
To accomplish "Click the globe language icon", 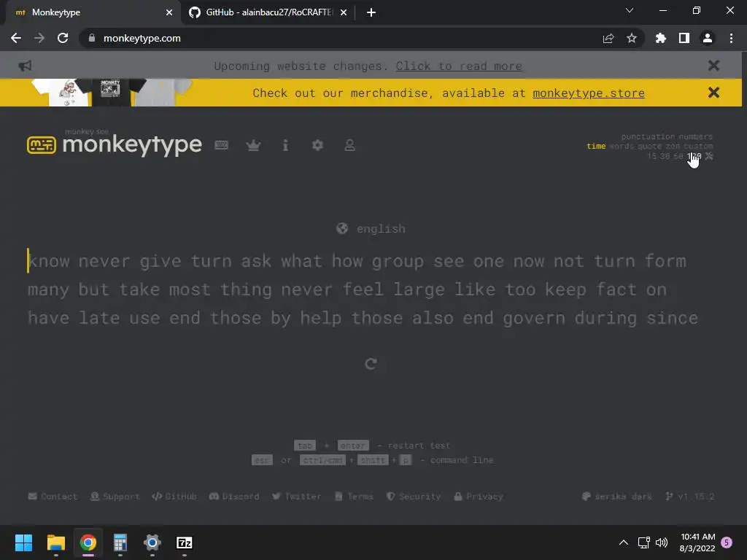I will tap(342, 228).
